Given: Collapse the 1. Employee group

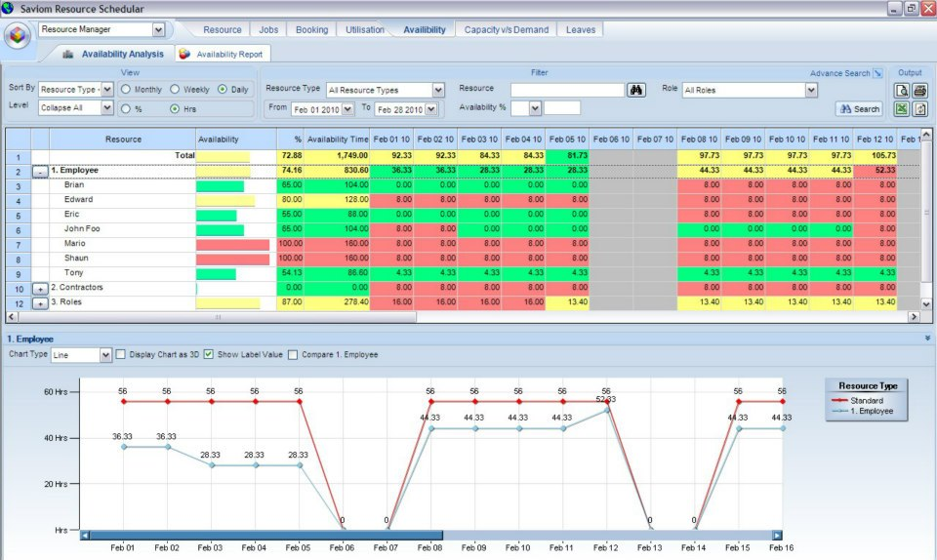Looking at the screenshot, I should (40, 172).
